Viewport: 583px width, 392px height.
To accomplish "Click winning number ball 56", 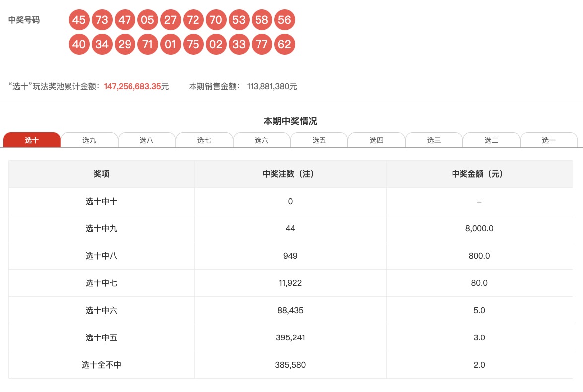I will click(284, 20).
